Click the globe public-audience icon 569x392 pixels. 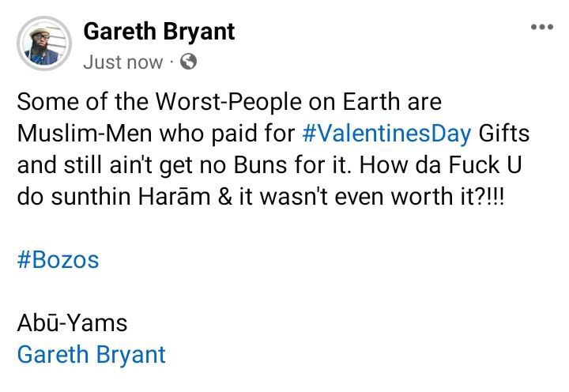point(188,62)
